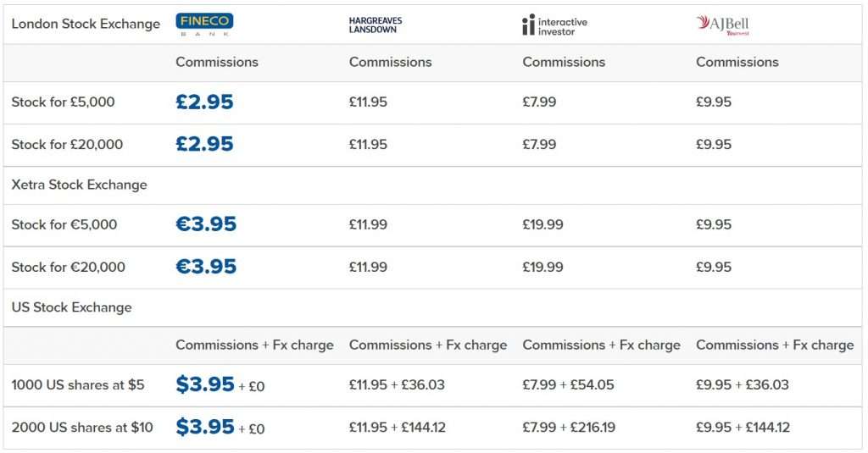Image resolution: width=868 pixels, height=453 pixels.
Task: Click the Hargreaves Lansdown logo
Action: point(376,25)
